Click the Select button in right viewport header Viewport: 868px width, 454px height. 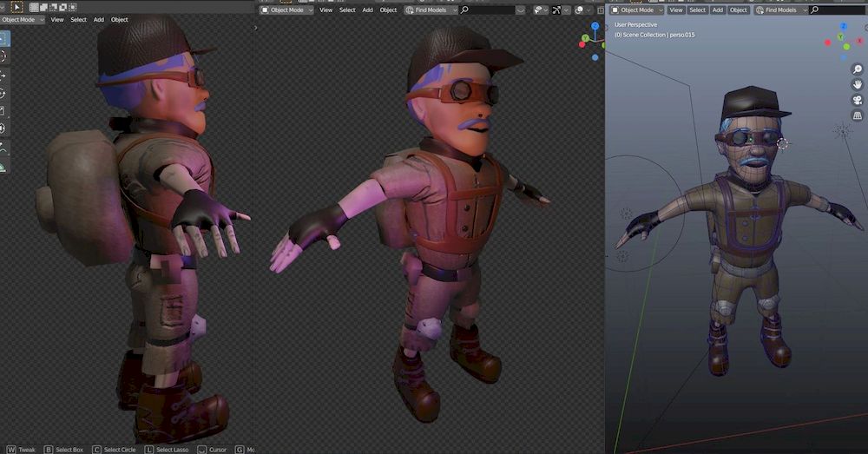pyautogui.click(x=698, y=10)
